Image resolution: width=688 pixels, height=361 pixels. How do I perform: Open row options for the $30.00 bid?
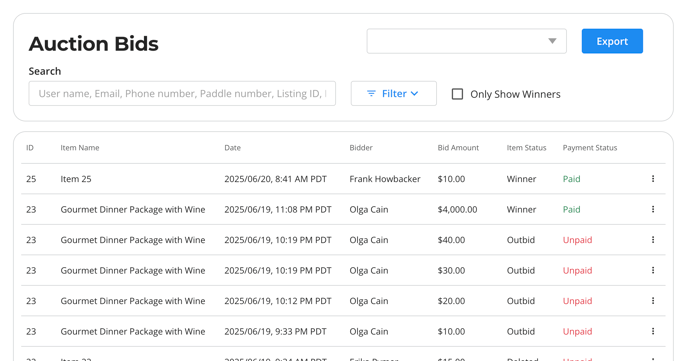(x=653, y=270)
